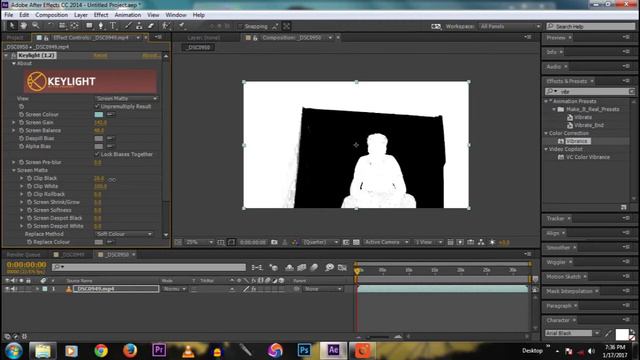
Task: Click the reset exposure icon in viewer
Action: [492, 242]
